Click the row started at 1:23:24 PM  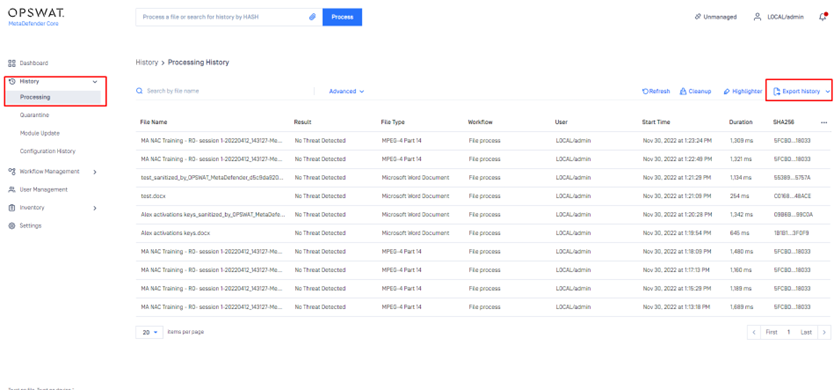(x=483, y=141)
